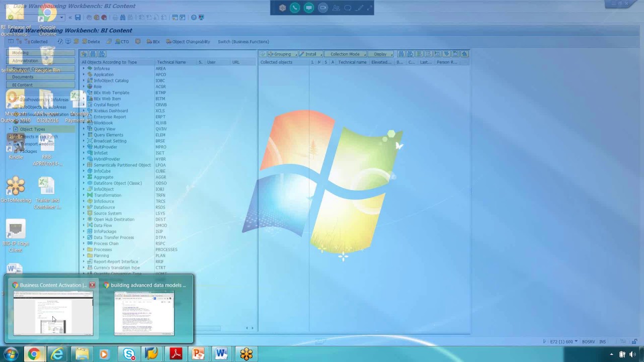Click the E72 (1) 600 system status field

(x=561, y=342)
